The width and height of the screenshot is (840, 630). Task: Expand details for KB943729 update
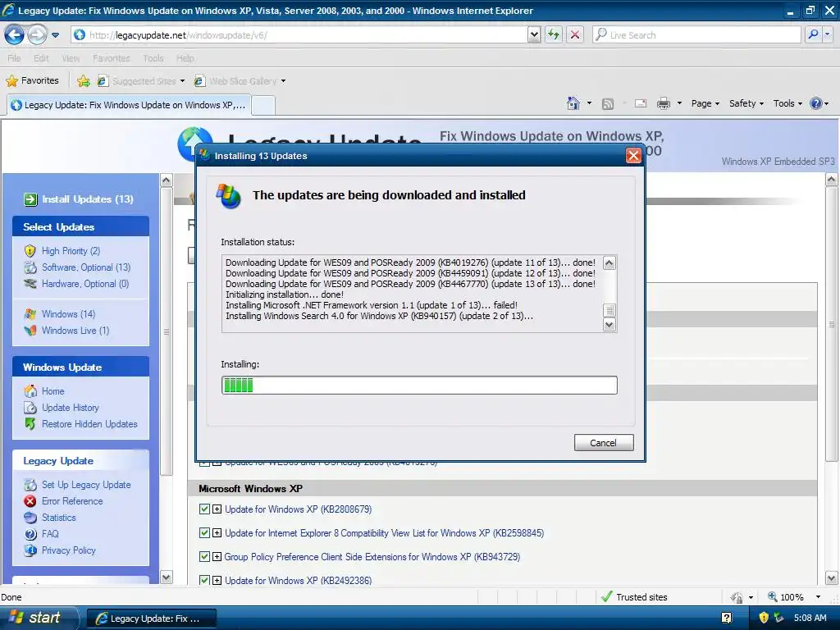coord(217,556)
